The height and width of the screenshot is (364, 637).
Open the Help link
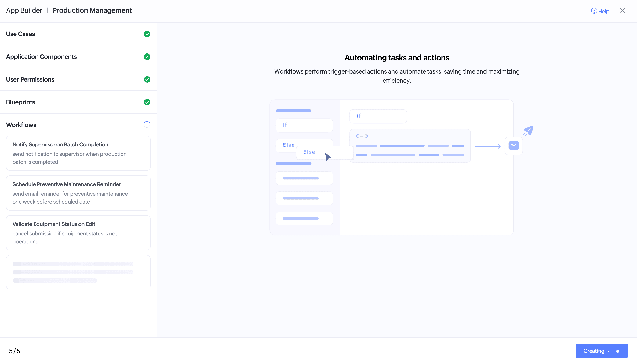pos(603,12)
